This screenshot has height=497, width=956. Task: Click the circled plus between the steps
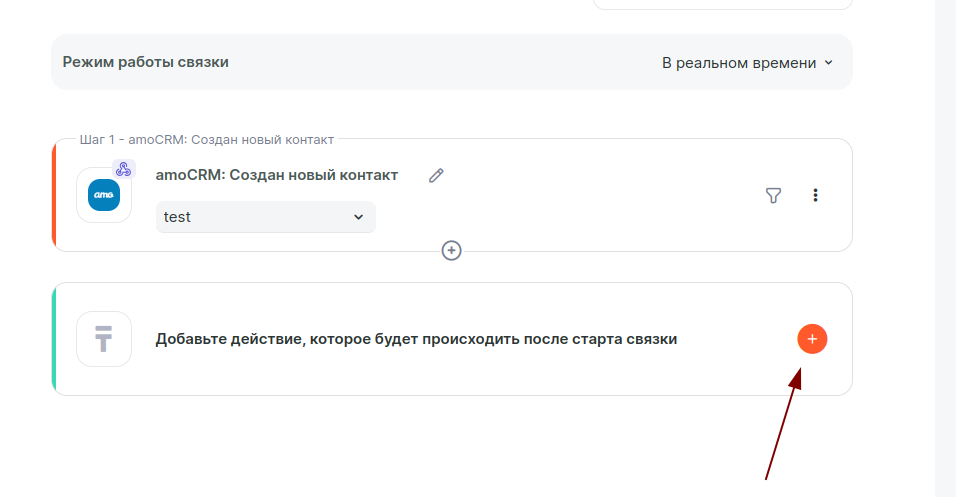click(452, 250)
